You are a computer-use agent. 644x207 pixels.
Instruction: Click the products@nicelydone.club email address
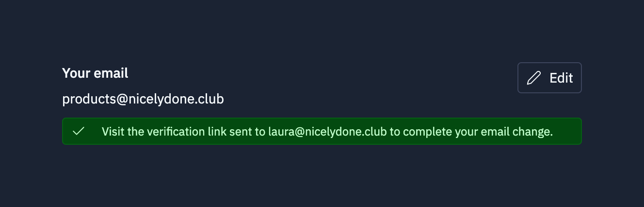143,99
